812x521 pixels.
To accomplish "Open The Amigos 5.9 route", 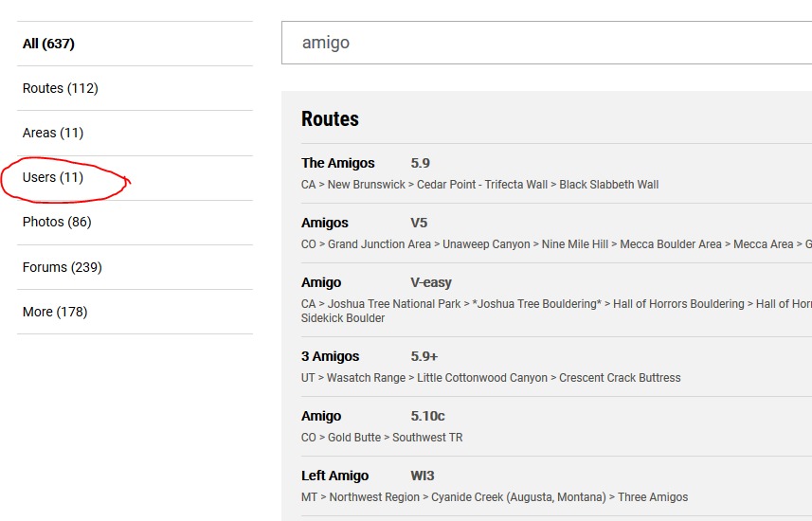I will (338, 163).
